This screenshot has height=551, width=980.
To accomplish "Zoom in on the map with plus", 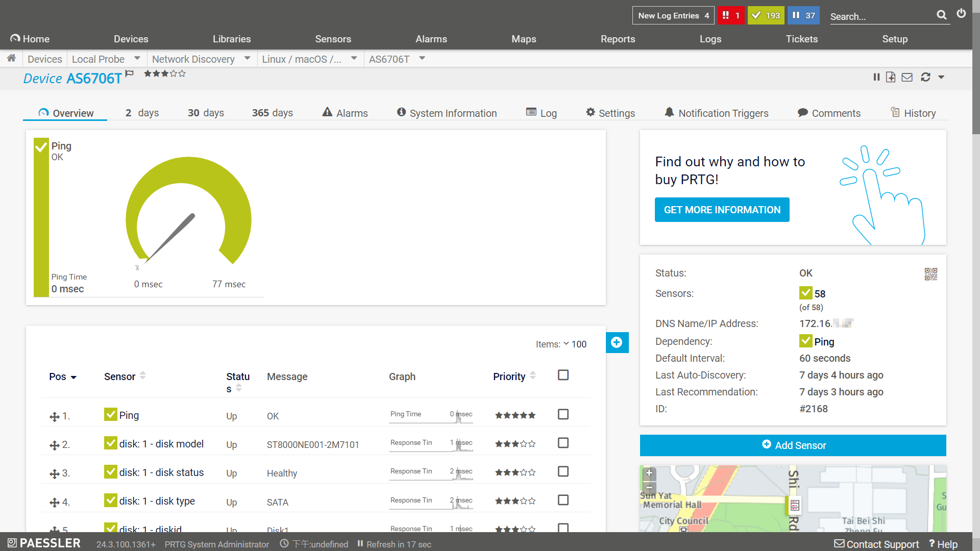I will point(649,473).
